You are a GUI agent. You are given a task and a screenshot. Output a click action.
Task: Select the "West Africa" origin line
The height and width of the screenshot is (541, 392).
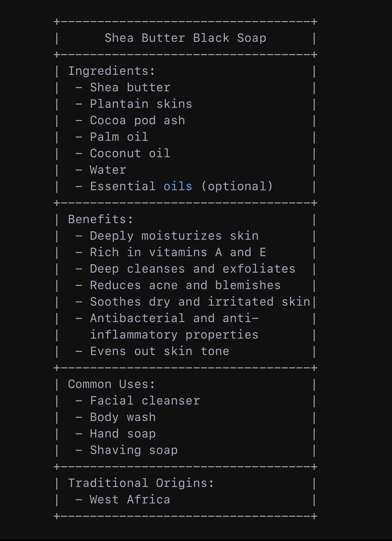tap(130, 500)
